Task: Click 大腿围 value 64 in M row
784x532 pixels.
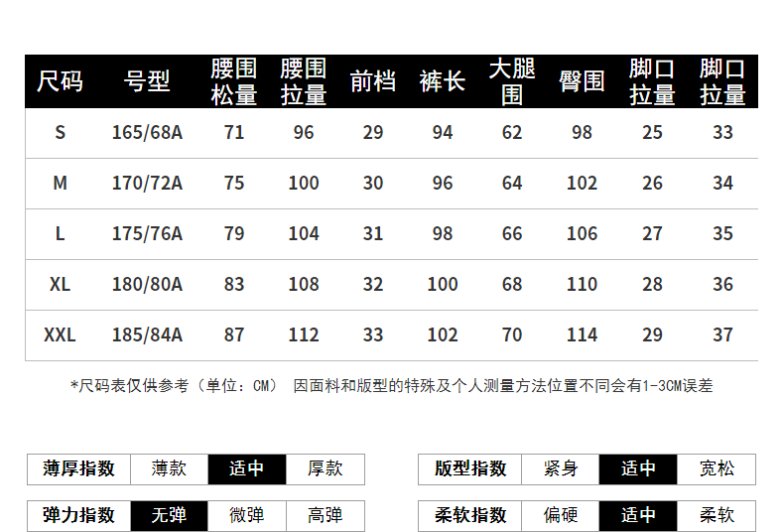Action: click(512, 184)
